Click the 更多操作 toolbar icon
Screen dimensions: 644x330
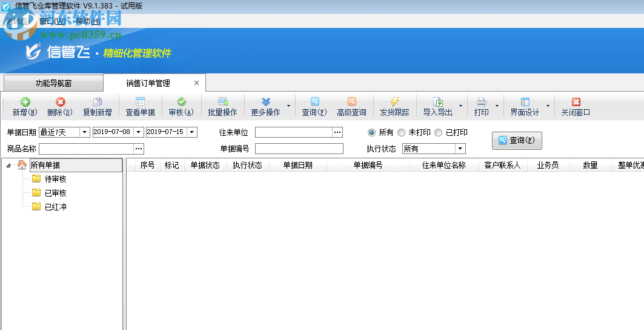click(266, 102)
